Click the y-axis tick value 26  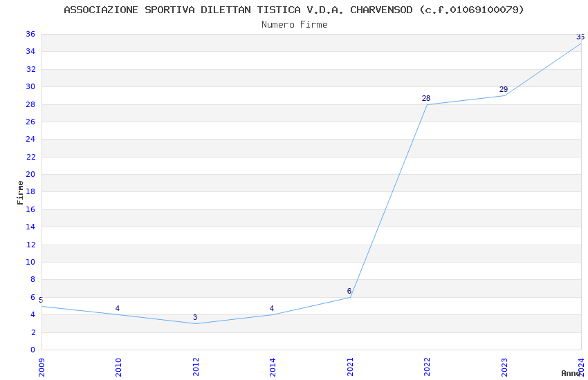click(30, 122)
